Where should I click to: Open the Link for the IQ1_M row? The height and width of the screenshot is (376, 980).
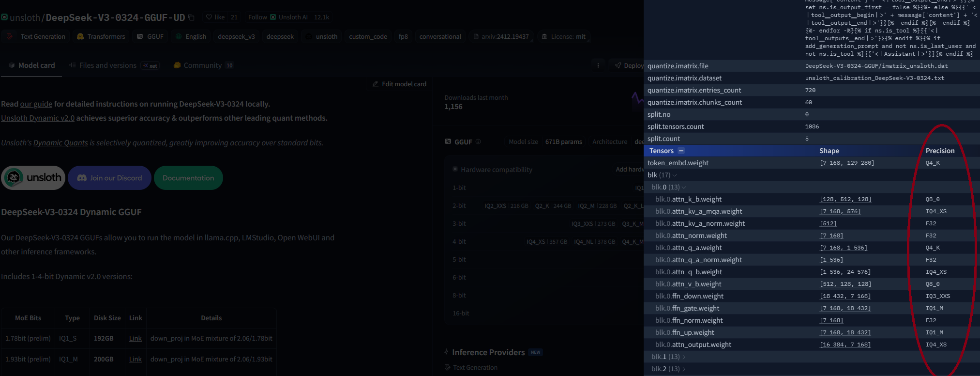(136, 359)
